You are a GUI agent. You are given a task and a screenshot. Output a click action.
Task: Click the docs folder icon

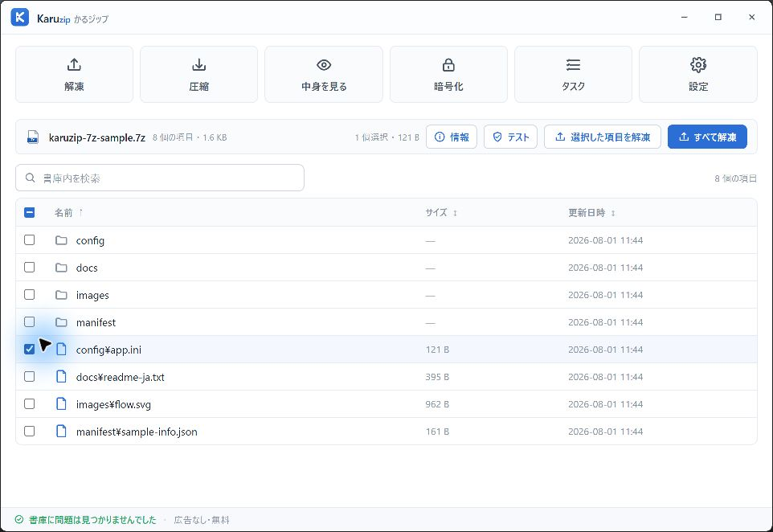61,268
